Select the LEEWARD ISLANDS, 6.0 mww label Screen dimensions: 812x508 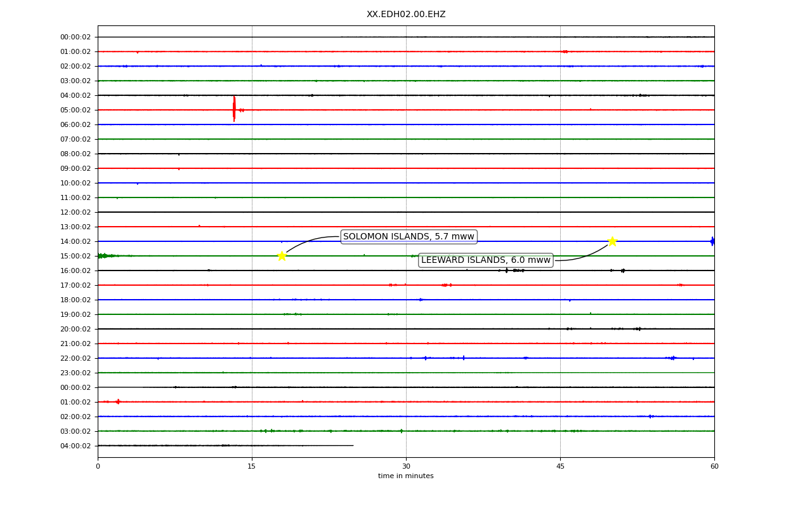[x=486, y=260]
